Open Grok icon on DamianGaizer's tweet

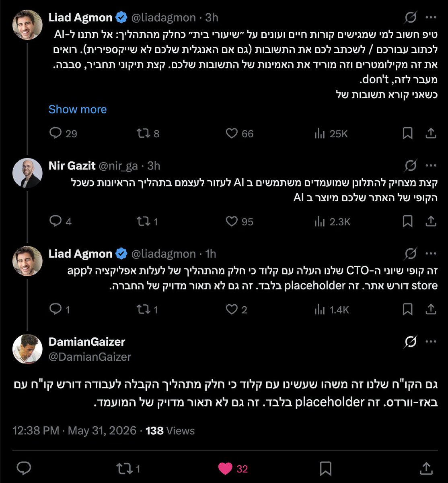411,342
